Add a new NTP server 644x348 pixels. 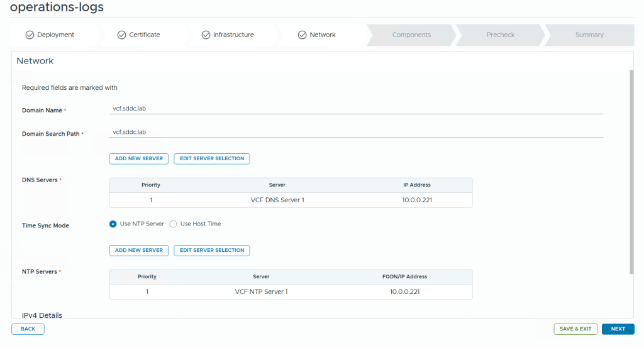coord(139,251)
